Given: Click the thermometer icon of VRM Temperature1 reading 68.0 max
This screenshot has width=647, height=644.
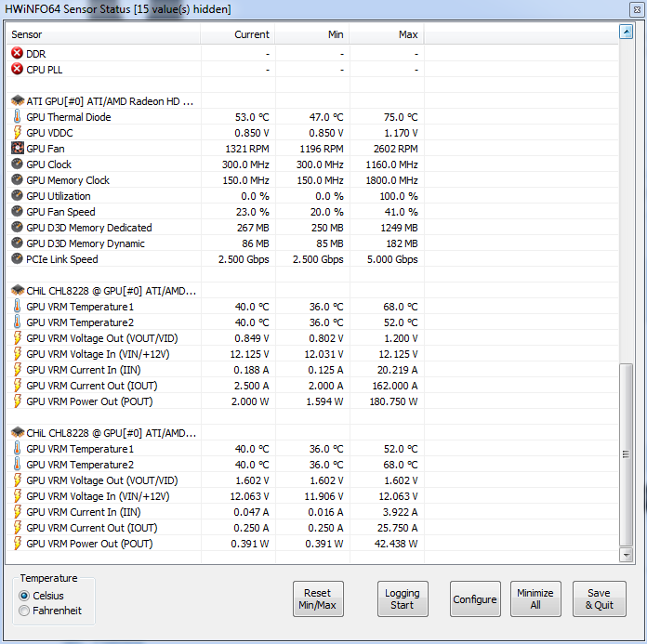Looking at the screenshot, I should [x=17, y=306].
